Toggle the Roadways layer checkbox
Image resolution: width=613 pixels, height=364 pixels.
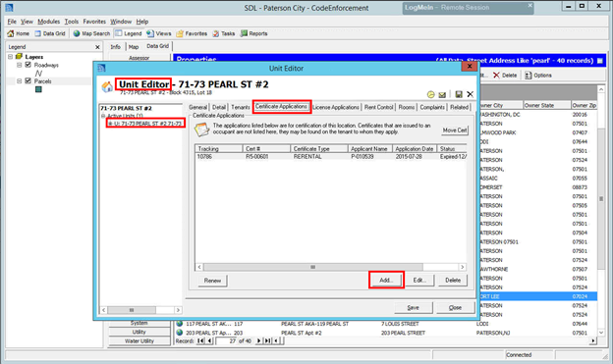pyautogui.click(x=28, y=65)
